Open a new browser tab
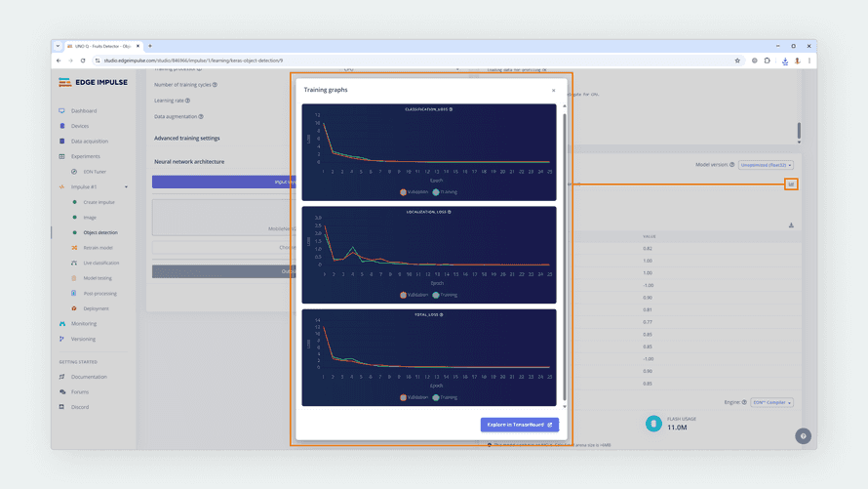The image size is (868, 489). click(x=150, y=47)
